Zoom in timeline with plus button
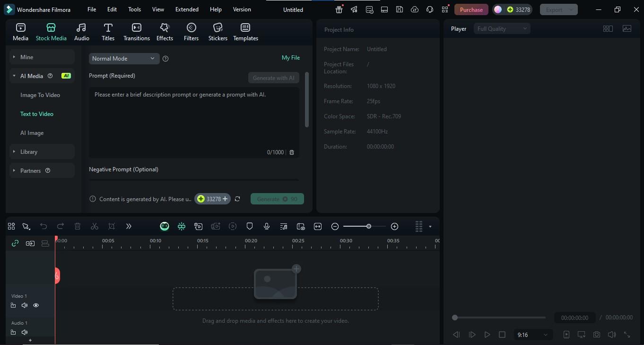Viewport: 644px width, 345px height. [x=395, y=226]
